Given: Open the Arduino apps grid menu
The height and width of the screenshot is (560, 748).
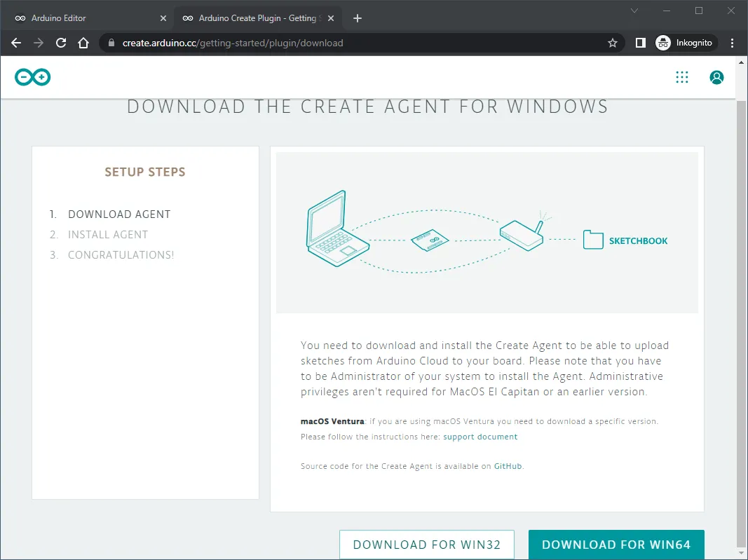Looking at the screenshot, I should click(681, 77).
